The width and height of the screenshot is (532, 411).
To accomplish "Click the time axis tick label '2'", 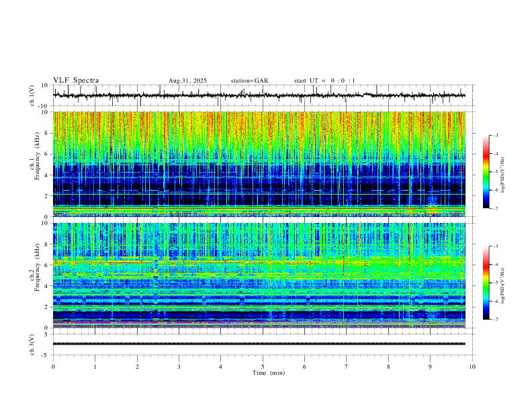I will (137, 367).
